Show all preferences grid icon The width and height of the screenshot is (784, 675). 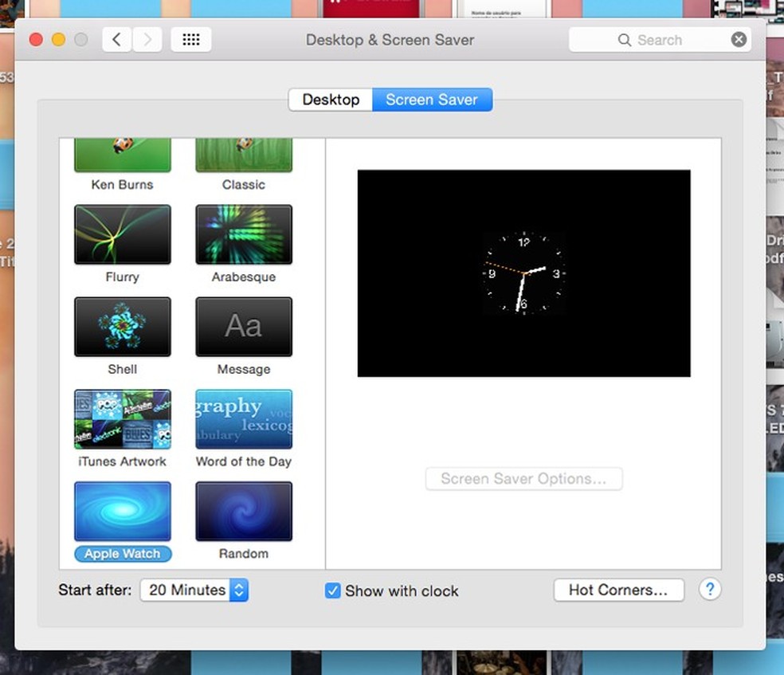click(x=191, y=40)
